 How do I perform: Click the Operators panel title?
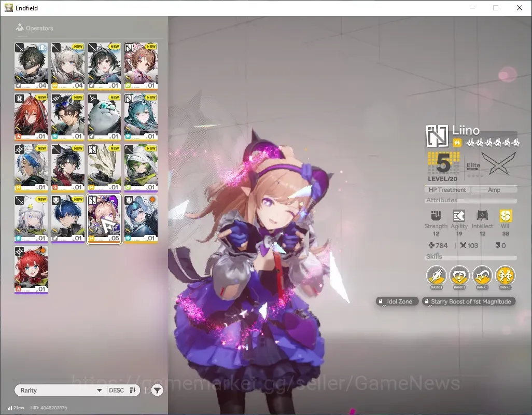39,28
